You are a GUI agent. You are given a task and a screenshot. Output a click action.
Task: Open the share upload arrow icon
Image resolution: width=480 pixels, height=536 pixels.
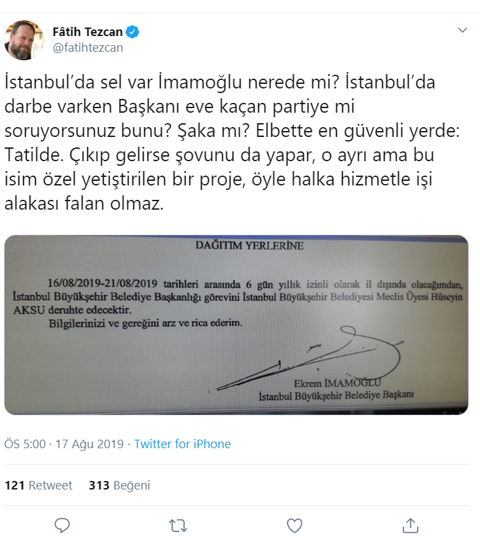coord(411,525)
